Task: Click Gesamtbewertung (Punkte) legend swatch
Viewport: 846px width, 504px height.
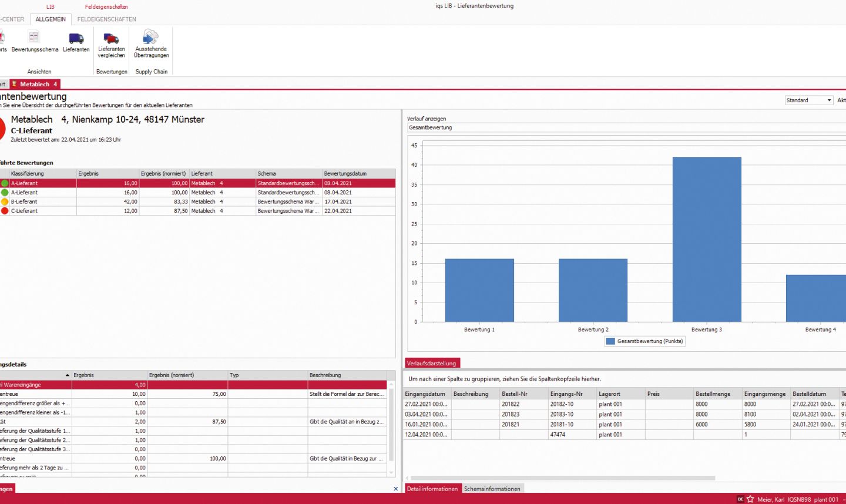Action: coord(610,341)
